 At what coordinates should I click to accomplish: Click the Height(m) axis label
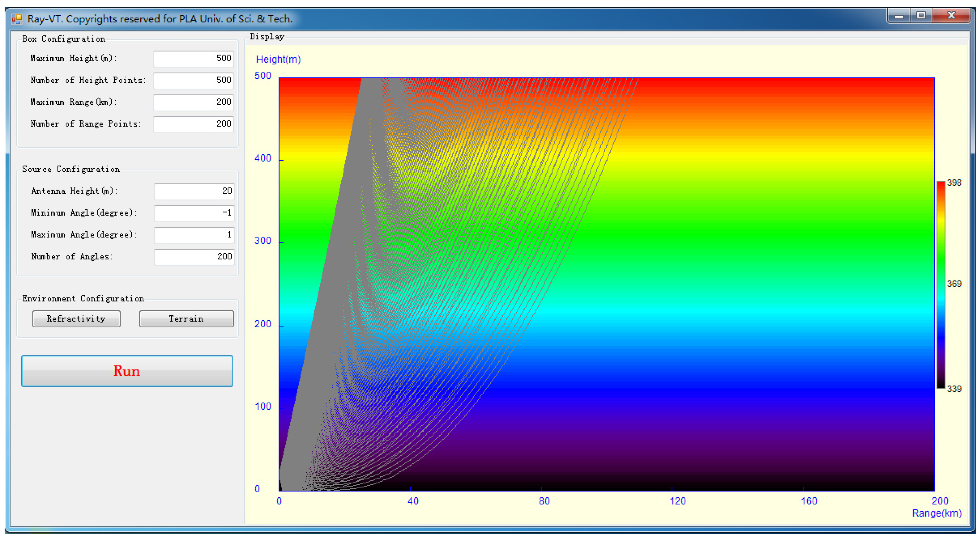coord(278,60)
